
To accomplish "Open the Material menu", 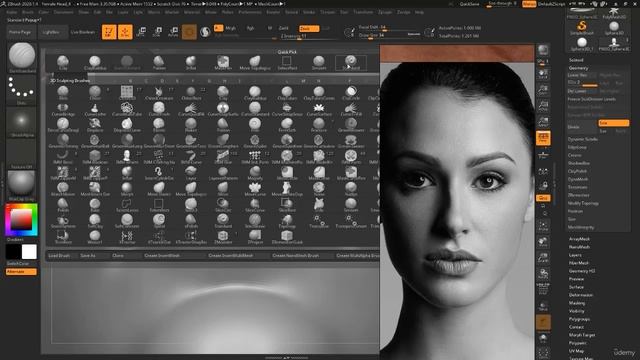I will [192, 12].
